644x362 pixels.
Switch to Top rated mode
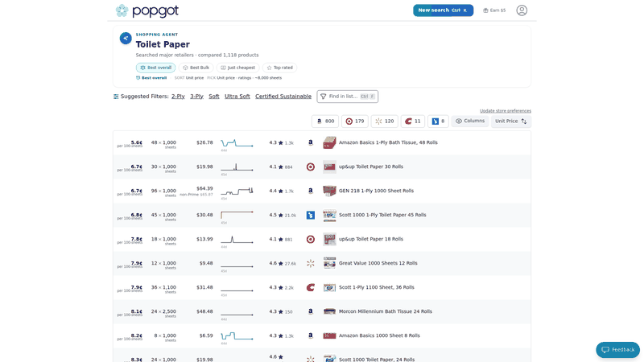pyautogui.click(x=279, y=68)
